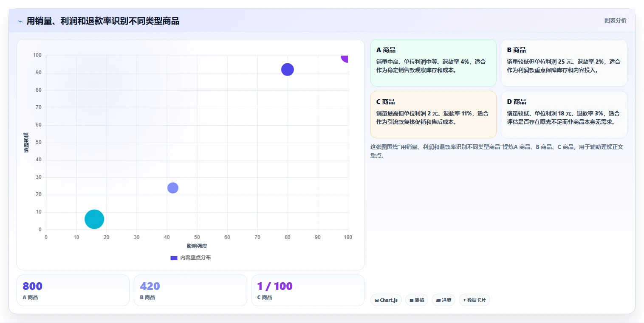The image size is (644, 323).
Task: Click the chart title 用销量、利润和退款率识别不同类型商品
Action: pos(103,21)
